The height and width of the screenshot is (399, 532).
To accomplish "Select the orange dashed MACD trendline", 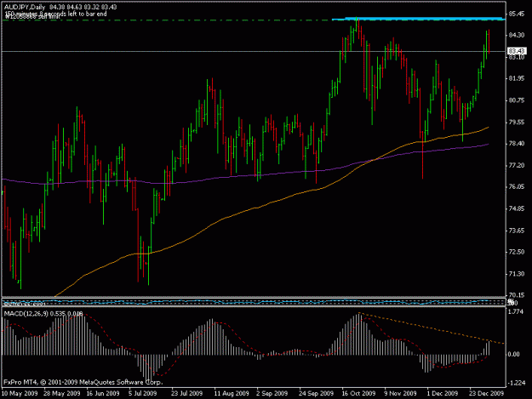I will (x=431, y=328).
